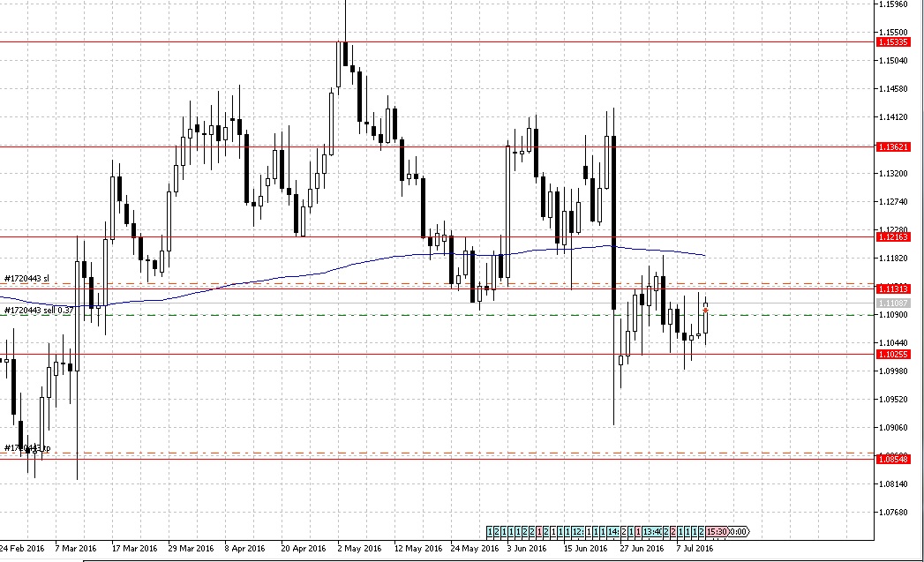Click the #1720443 sell 0.37 order label
Image resolution: width=924 pixels, height=562 pixels.
click(39, 310)
